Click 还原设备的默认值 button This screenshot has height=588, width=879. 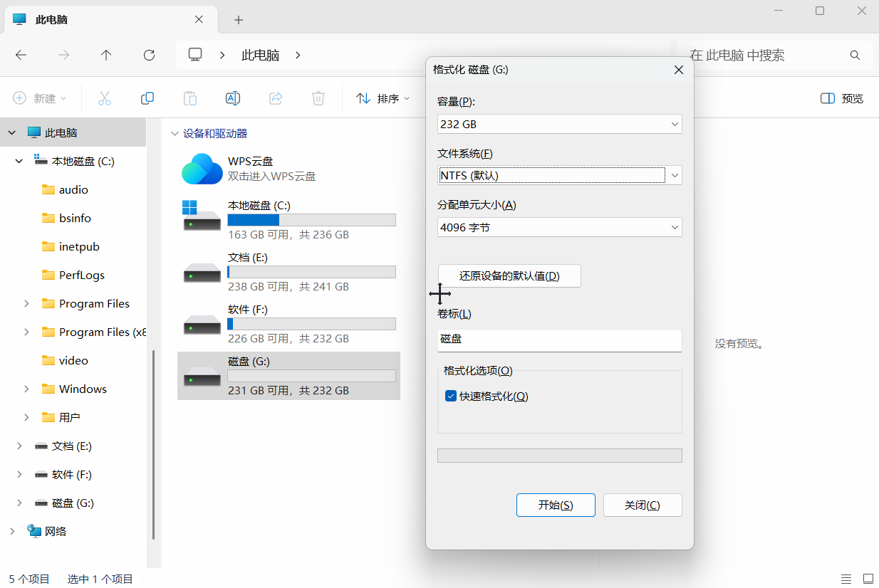509,276
